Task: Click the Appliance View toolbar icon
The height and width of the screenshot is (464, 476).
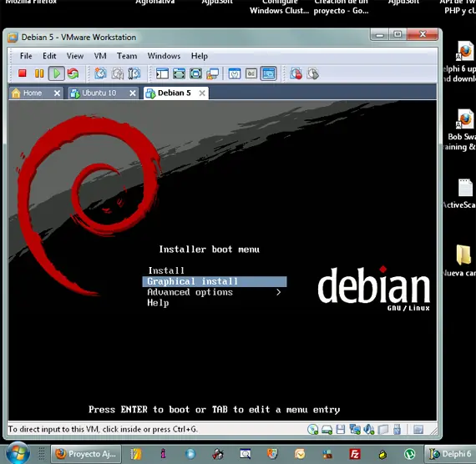Action: point(251,73)
